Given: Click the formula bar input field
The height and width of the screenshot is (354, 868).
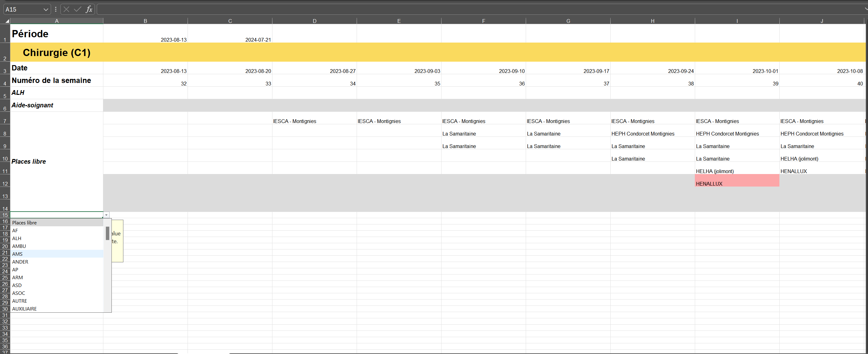Looking at the screenshot, I should [x=480, y=9].
